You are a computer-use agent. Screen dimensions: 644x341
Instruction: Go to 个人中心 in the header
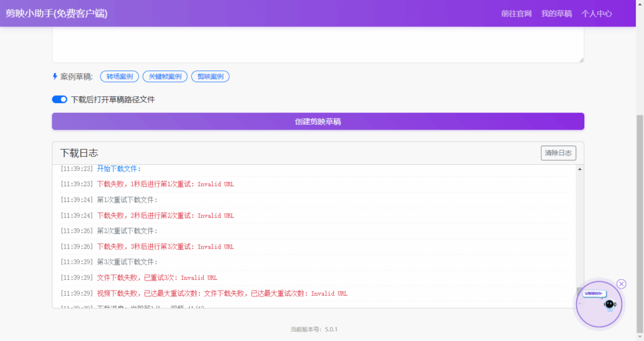coord(596,13)
